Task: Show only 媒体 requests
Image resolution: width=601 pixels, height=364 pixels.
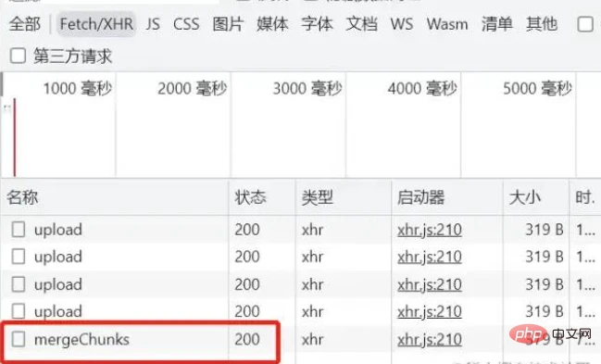Action: (x=272, y=24)
